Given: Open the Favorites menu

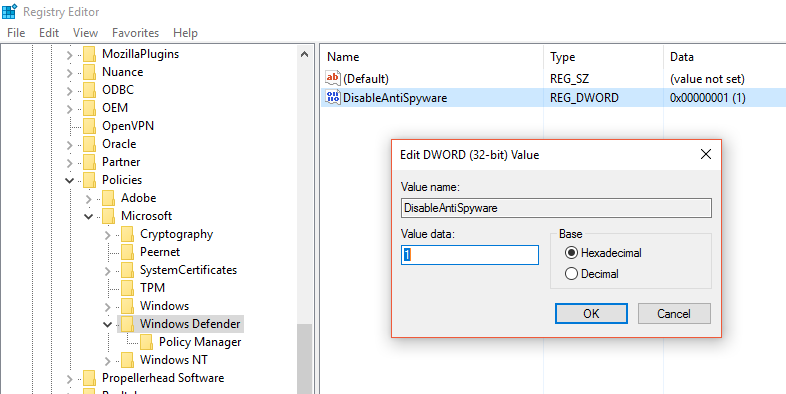Looking at the screenshot, I should point(135,33).
